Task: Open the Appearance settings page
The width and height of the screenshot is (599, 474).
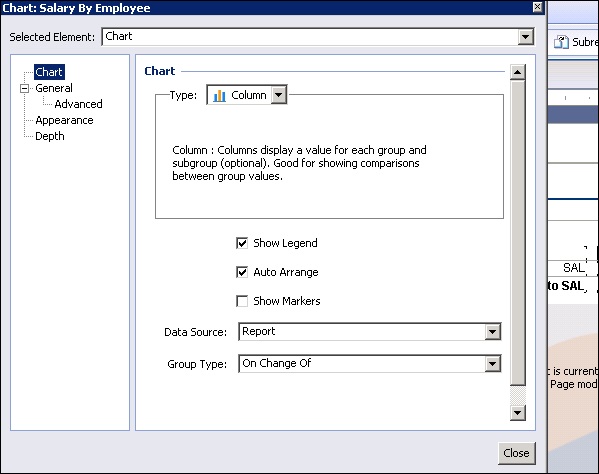Action: click(64, 120)
